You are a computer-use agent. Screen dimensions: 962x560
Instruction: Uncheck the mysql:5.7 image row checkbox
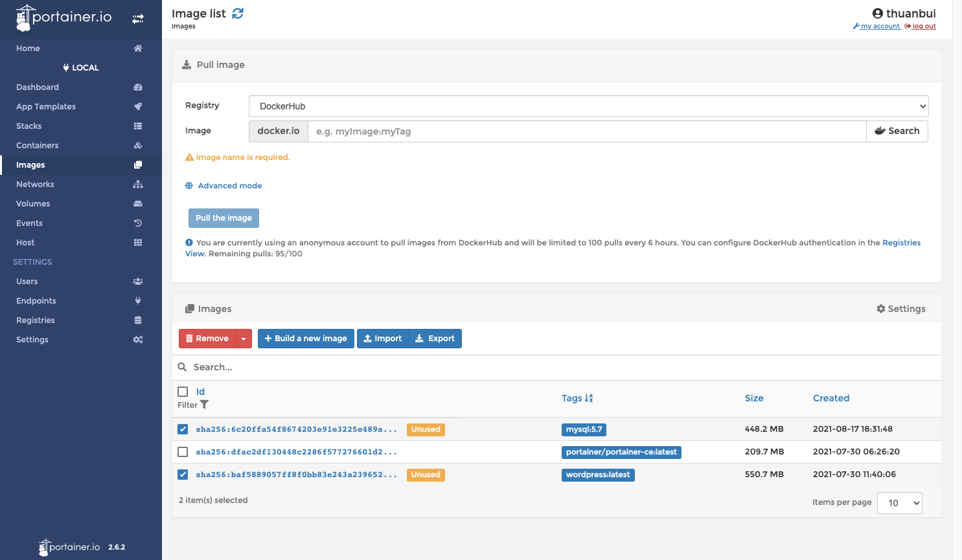(x=183, y=429)
